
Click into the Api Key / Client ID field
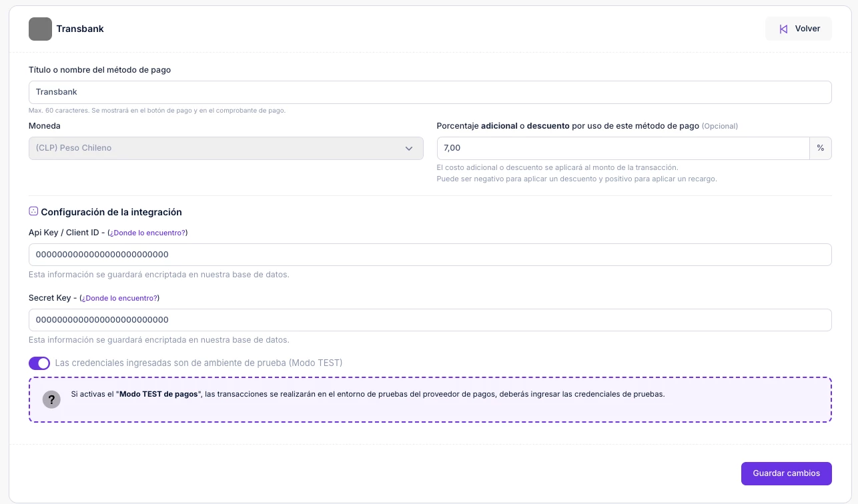point(430,255)
